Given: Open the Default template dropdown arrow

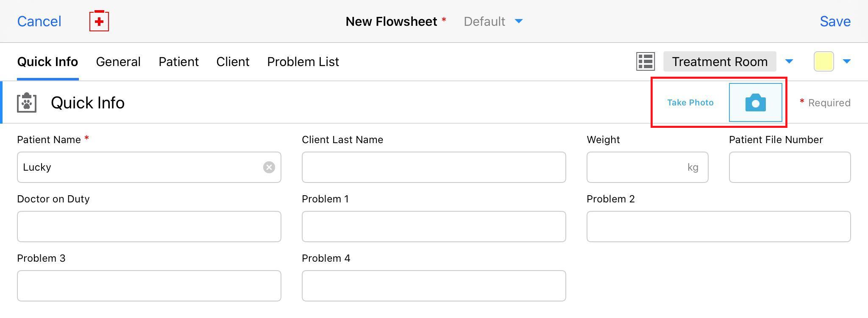Looking at the screenshot, I should point(518,21).
